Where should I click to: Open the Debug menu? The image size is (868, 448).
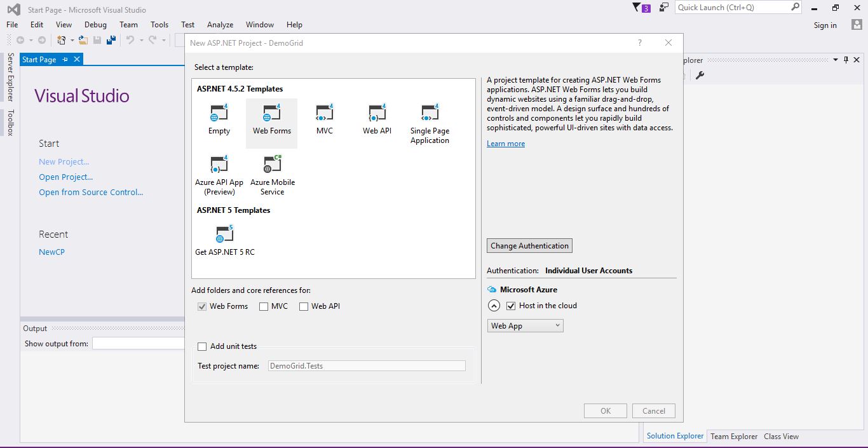(95, 25)
